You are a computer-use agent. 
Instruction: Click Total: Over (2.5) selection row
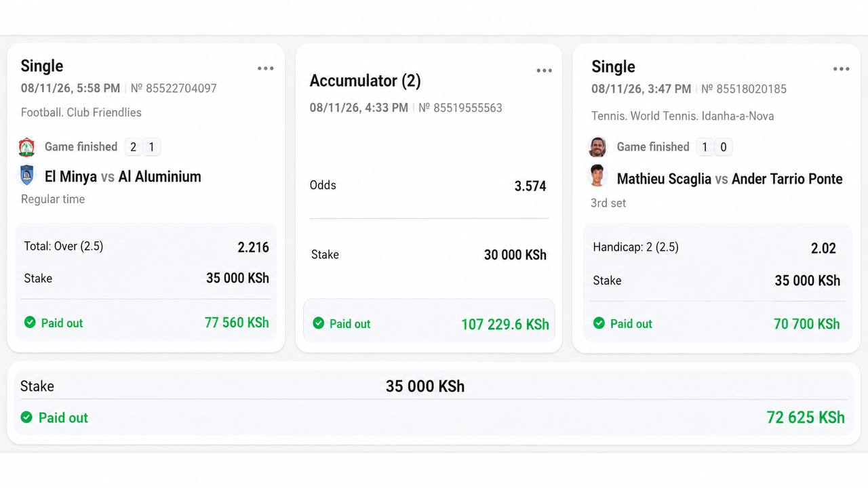click(146, 247)
